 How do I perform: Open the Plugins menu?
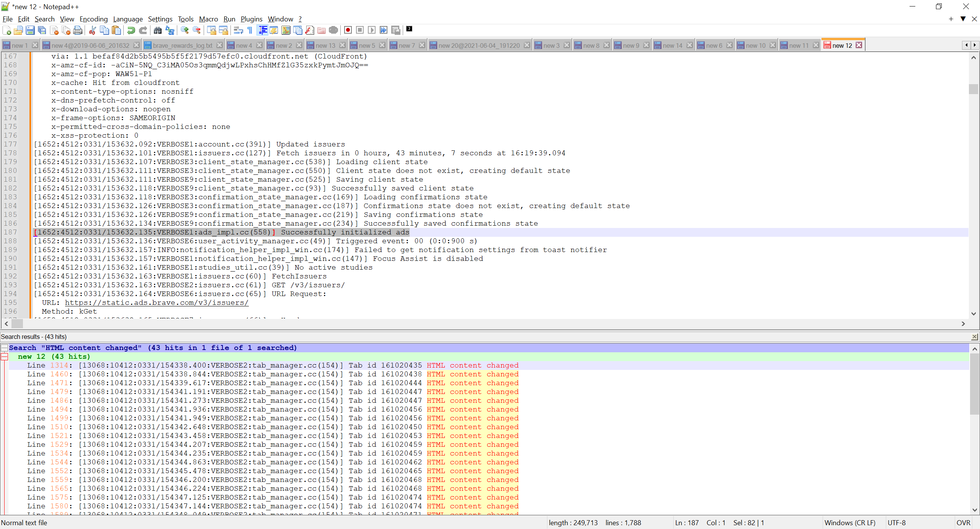251,19
